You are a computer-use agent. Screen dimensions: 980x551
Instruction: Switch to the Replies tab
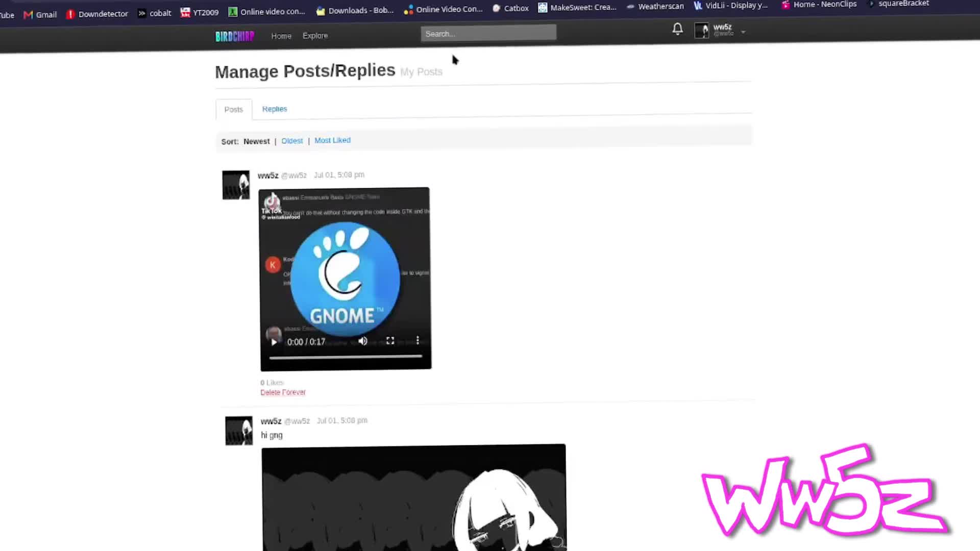click(275, 109)
